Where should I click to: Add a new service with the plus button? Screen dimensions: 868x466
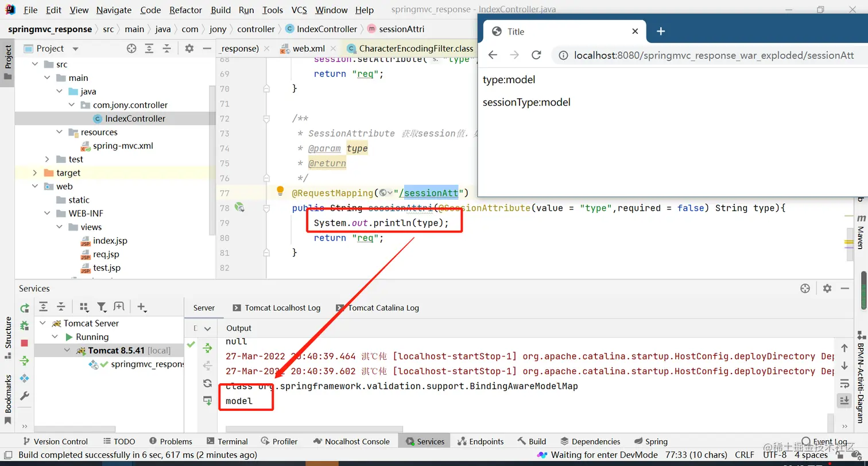[142, 307]
